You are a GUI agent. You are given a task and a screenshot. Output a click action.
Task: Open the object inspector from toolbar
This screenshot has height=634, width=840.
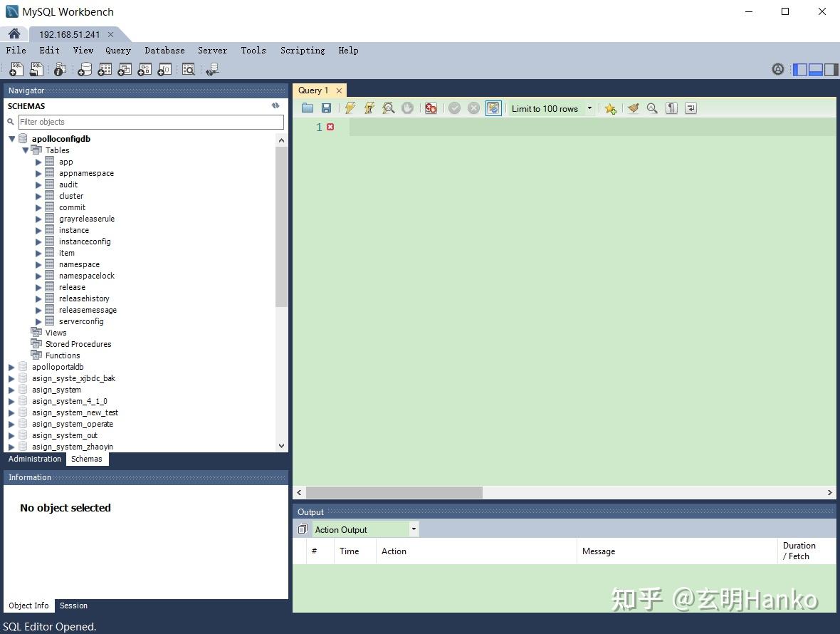tap(60, 68)
